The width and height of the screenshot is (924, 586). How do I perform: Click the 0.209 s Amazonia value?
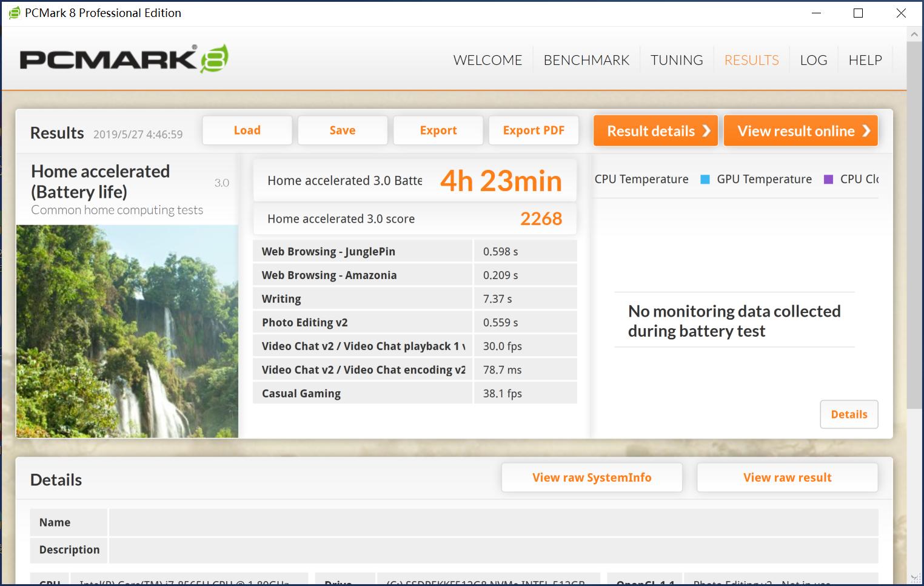[x=500, y=275]
